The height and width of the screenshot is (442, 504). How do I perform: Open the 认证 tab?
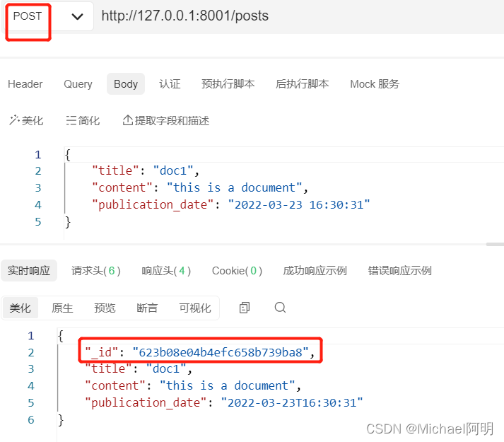[170, 84]
